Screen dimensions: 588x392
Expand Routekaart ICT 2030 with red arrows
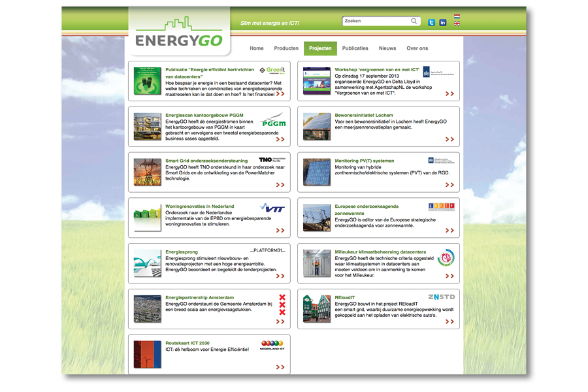click(280, 367)
